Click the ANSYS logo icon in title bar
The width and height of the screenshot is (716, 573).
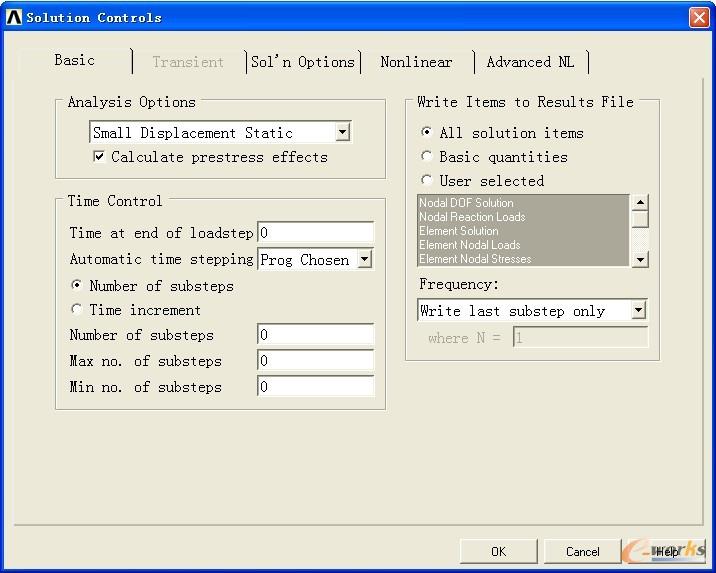pyautogui.click(x=13, y=17)
